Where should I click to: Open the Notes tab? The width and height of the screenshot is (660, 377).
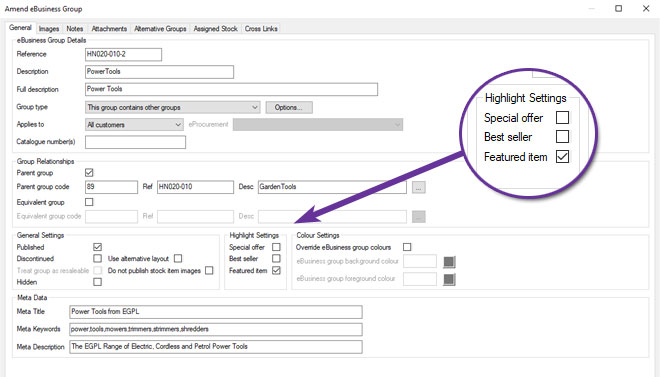[x=75, y=29]
